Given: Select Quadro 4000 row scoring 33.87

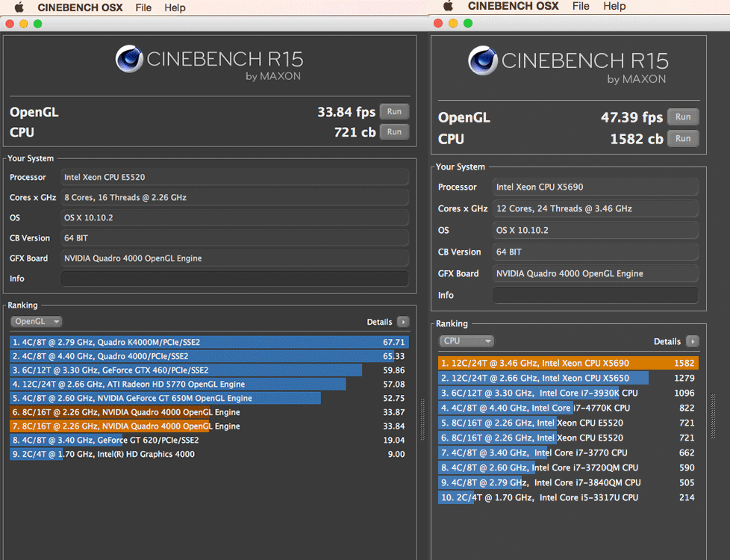Looking at the screenshot, I should click(210, 412).
